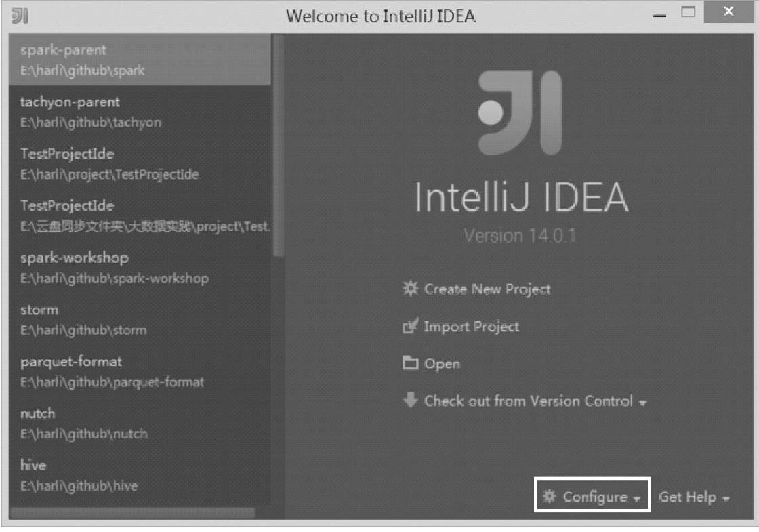Screen dimensions: 759x532
Task: Open the tachyon-parent recent project
Action: point(140,112)
